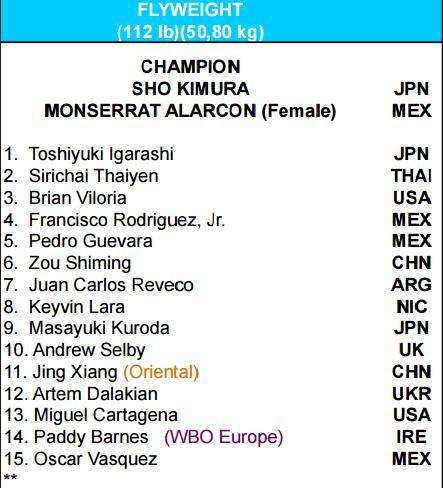443x488 pixels.
Task: Select the weight text (112 lb)(50,80 kg)
Action: 190,32
